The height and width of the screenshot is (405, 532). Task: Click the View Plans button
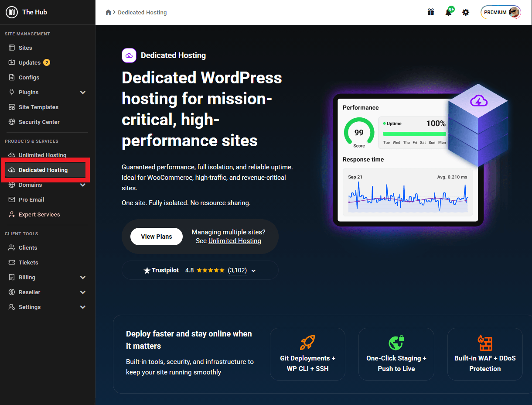coord(157,237)
